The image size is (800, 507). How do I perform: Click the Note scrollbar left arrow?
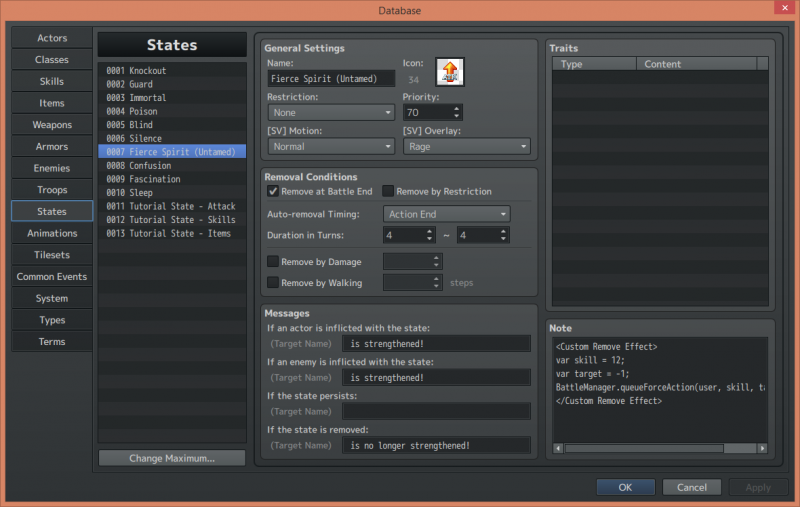[558, 448]
